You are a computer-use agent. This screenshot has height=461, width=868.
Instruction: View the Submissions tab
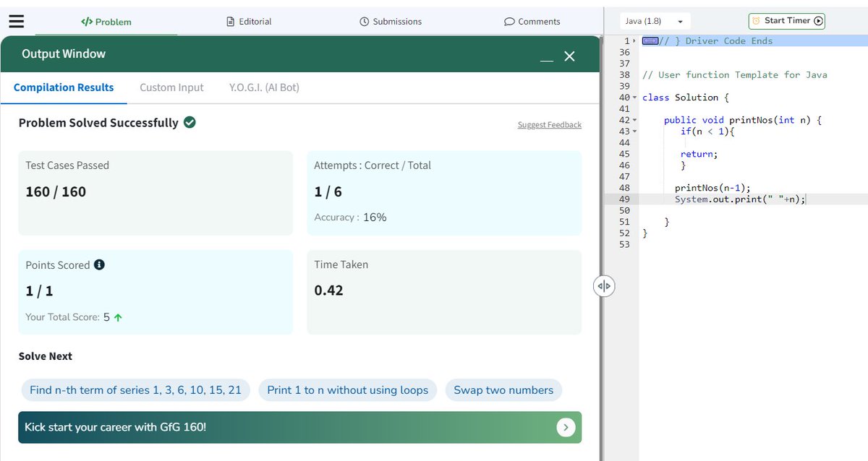click(x=391, y=22)
